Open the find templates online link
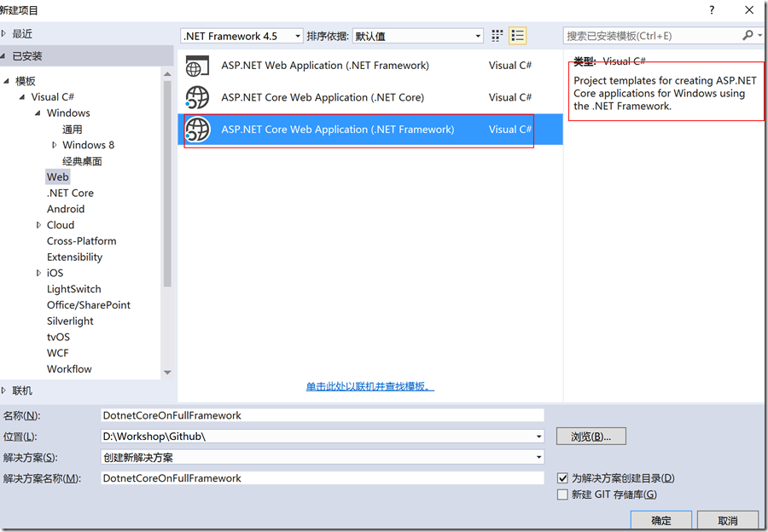This screenshot has width=768, height=532. click(369, 387)
